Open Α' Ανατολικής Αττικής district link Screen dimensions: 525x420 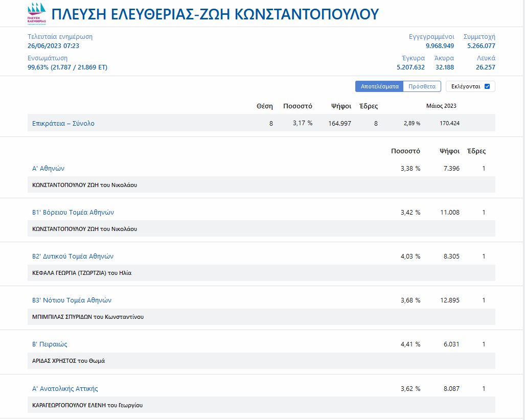click(65, 388)
